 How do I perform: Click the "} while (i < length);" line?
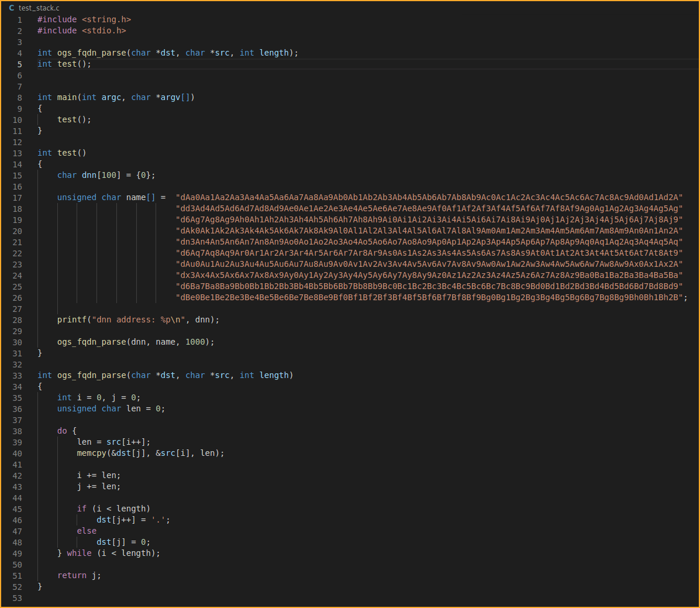click(108, 554)
